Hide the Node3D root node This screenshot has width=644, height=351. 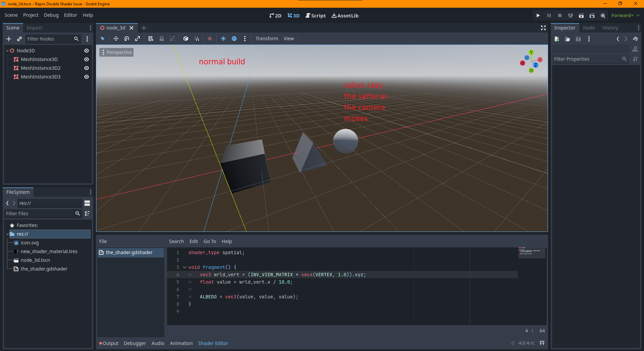point(86,50)
